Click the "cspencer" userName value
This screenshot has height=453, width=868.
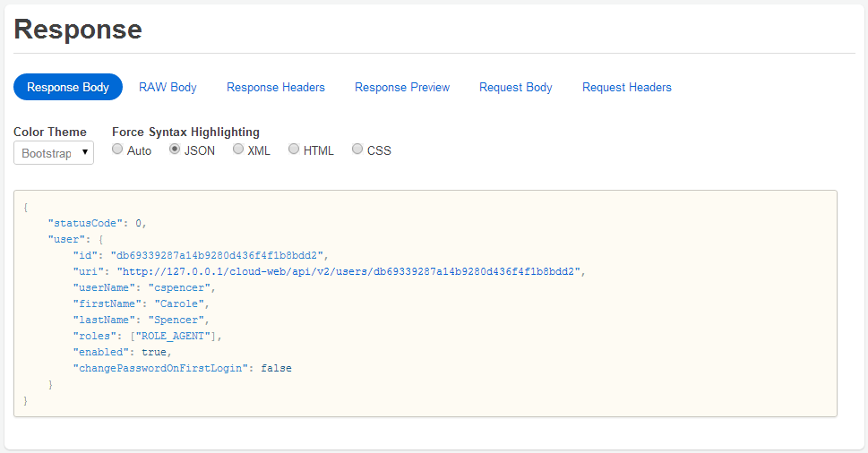coord(182,287)
